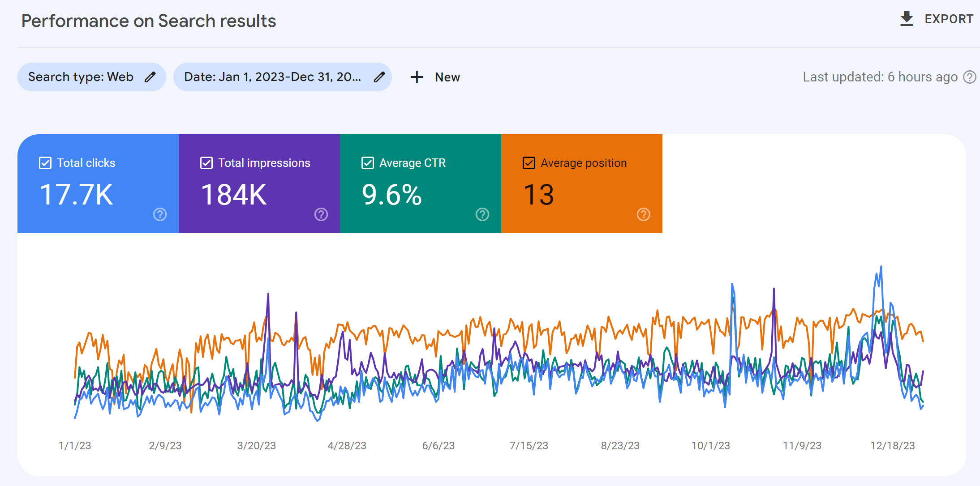Viewport: 980px width, 486px height.
Task: Open the Search type: Web filter chip
Action: tap(81, 77)
